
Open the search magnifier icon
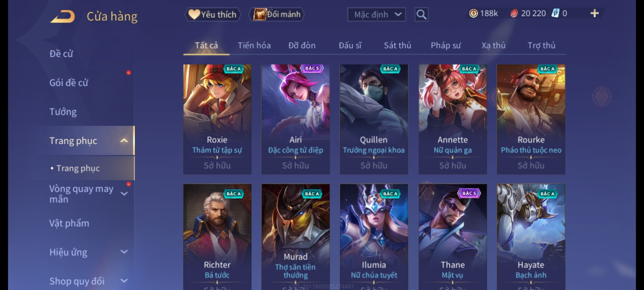[421, 15]
